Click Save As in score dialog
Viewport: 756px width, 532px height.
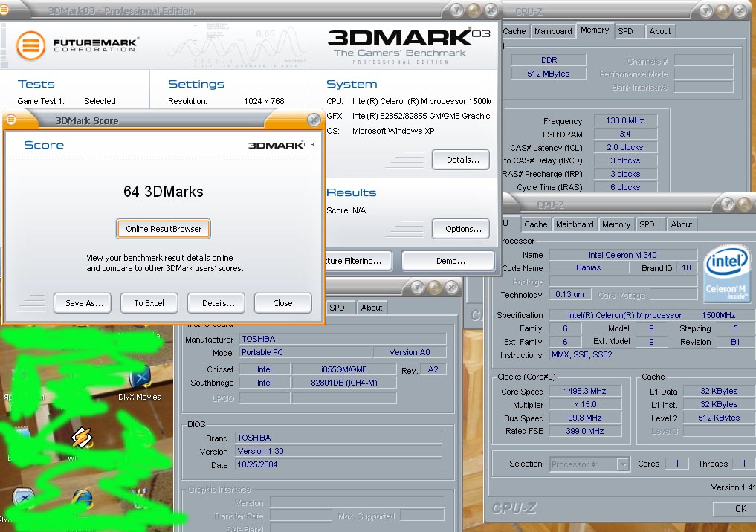(x=83, y=303)
